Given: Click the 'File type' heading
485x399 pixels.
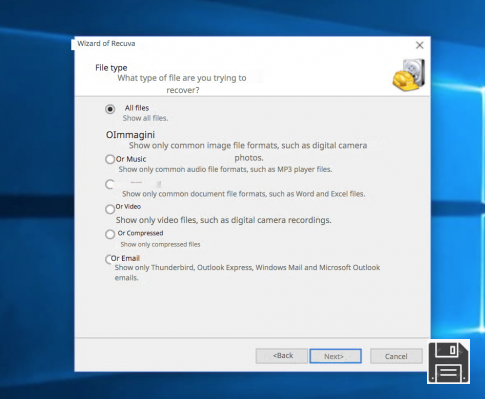Looking at the screenshot, I should [x=111, y=68].
